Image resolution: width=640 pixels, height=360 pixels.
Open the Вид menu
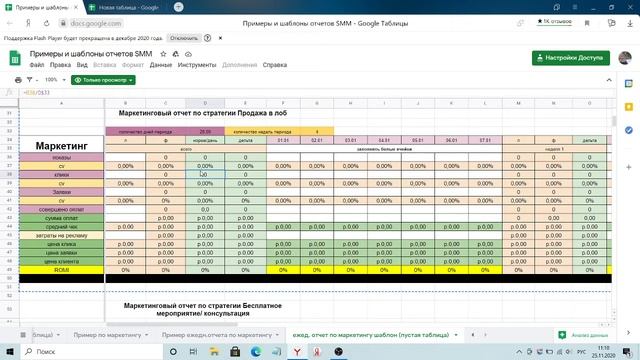(x=82, y=65)
